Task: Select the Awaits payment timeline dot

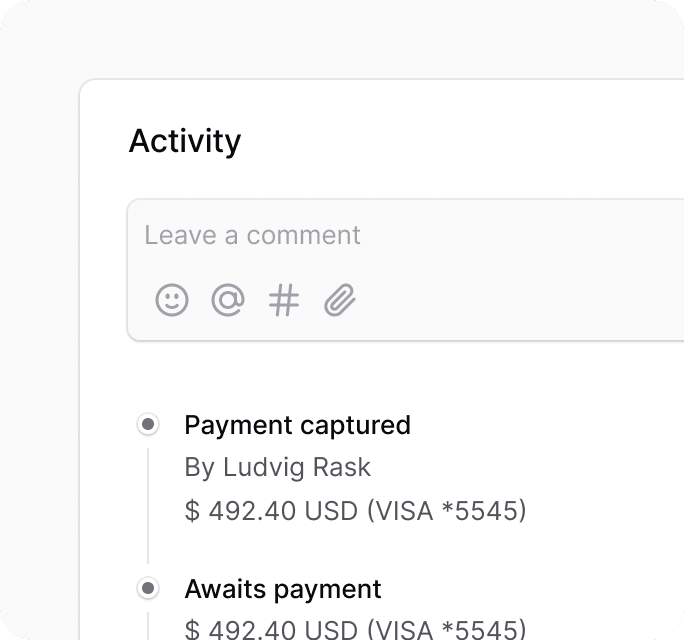Action: tap(148, 588)
